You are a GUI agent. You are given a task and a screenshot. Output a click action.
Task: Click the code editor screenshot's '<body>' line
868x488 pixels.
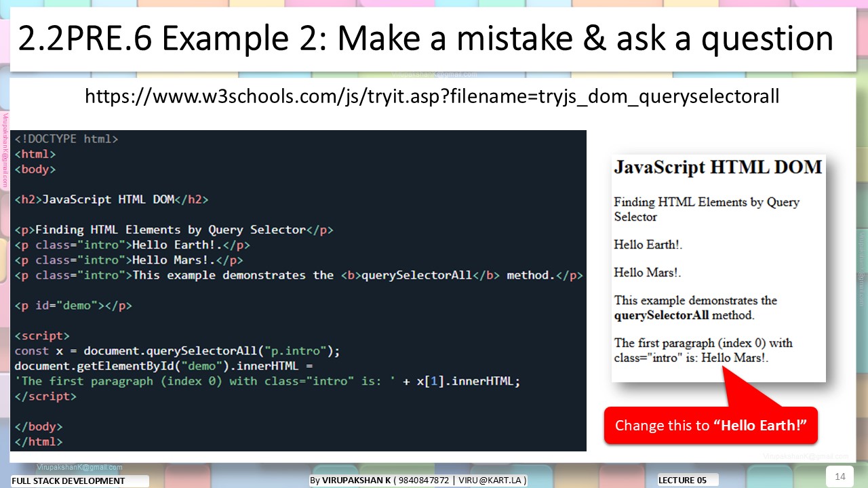[35, 169]
